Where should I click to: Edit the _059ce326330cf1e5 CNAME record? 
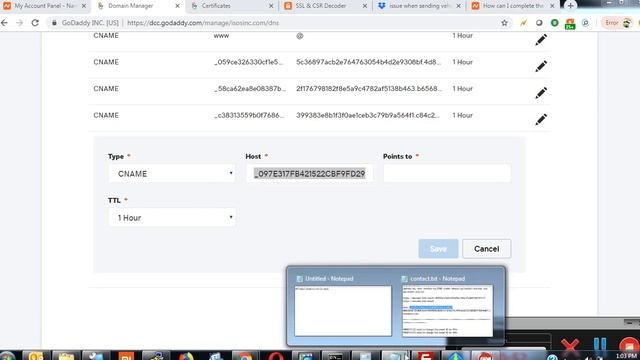point(541,66)
